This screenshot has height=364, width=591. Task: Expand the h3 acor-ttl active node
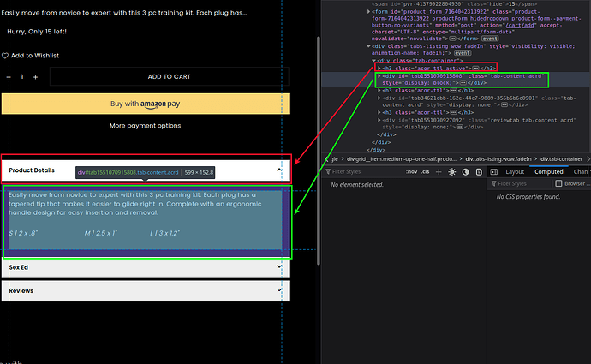380,68
